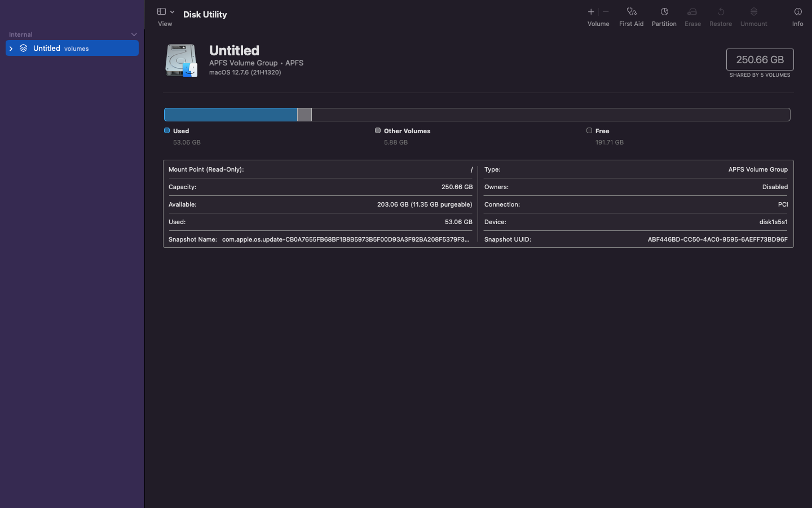Click the Add Volume plus icon
The image size is (812, 508).
[x=591, y=12]
